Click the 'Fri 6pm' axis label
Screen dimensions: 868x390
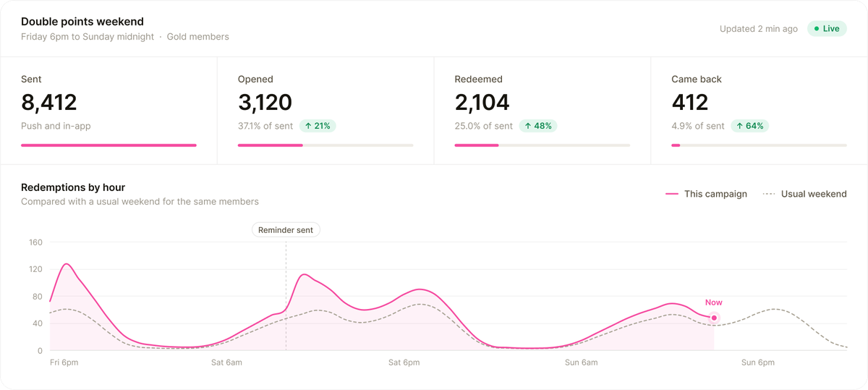[x=64, y=363]
